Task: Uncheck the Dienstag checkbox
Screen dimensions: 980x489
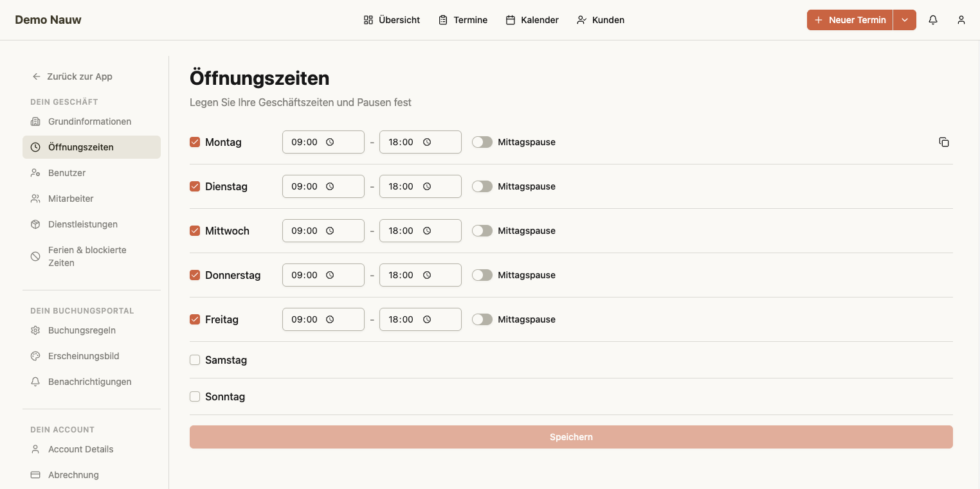Action: 195,186
